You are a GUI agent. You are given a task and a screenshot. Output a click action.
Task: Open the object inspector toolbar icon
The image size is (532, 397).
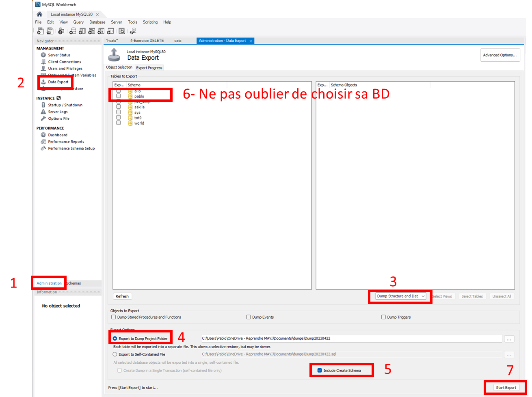click(x=61, y=31)
